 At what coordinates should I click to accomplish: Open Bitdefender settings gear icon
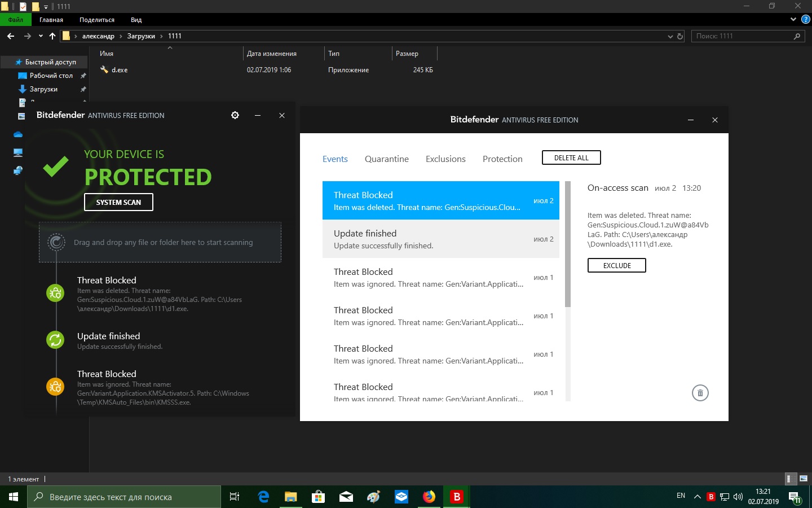(x=235, y=115)
